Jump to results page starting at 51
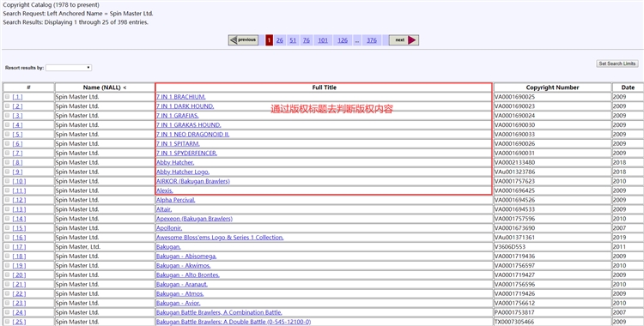Image resolution: width=644 pixels, height=326 pixels. [x=293, y=40]
